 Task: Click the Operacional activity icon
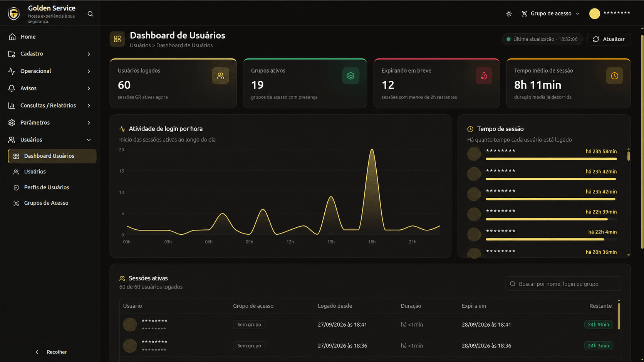tap(12, 71)
